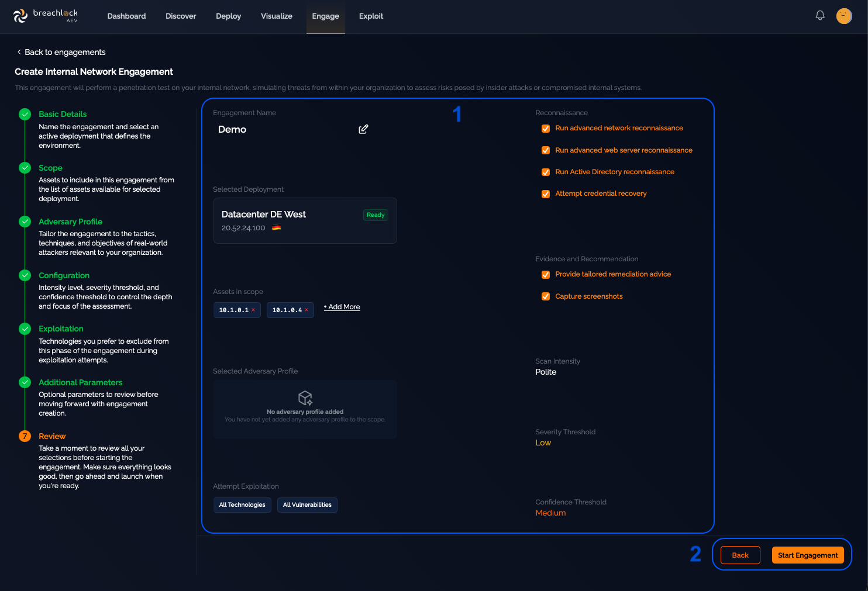This screenshot has width=868, height=591.
Task: Uncheck Run advanced web server reconnaissance
Action: click(546, 150)
